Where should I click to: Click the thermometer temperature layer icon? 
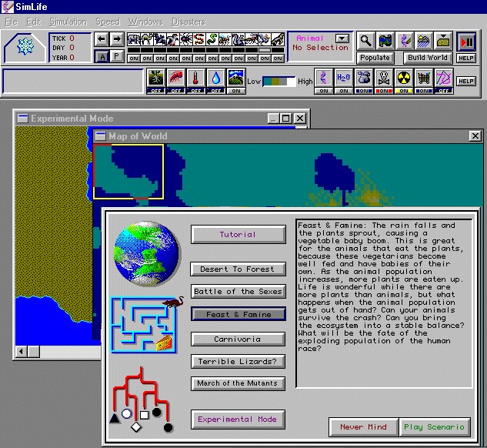tap(195, 78)
